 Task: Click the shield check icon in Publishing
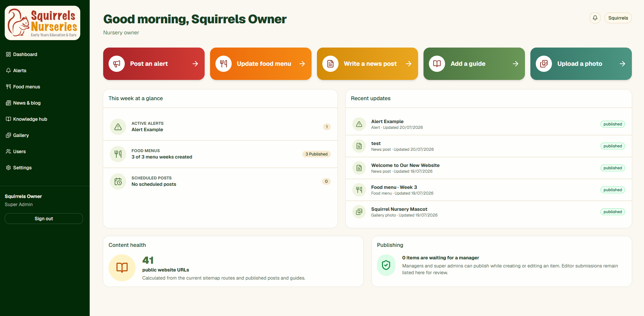pyautogui.click(x=386, y=265)
